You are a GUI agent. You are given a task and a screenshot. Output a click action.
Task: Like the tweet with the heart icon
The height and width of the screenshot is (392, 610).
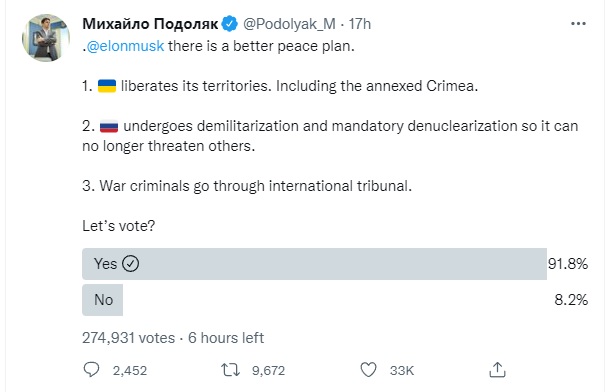(x=368, y=370)
